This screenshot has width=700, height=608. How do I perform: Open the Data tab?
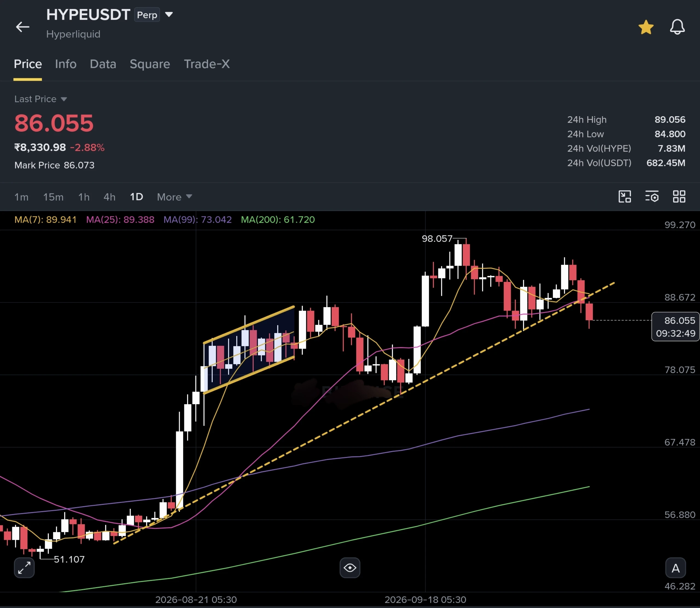click(x=103, y=64)
